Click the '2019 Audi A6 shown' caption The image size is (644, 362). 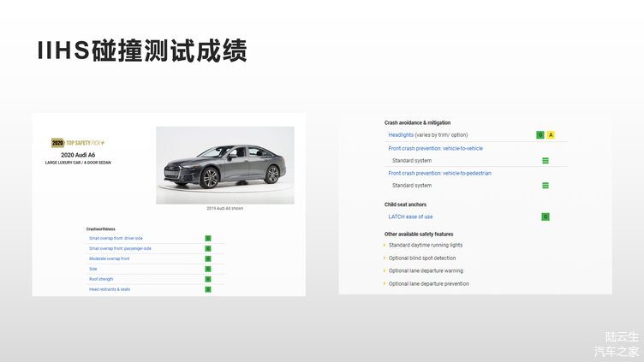click(x=224, y=209)
